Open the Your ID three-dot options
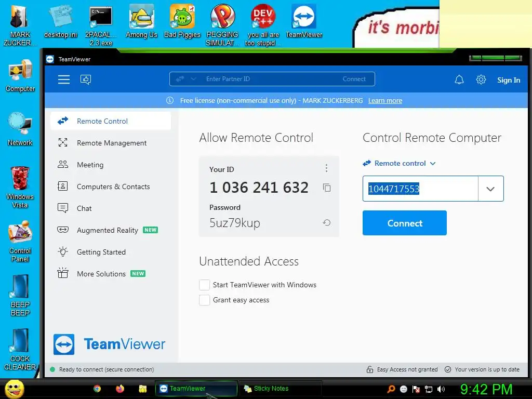 (326, 168)
